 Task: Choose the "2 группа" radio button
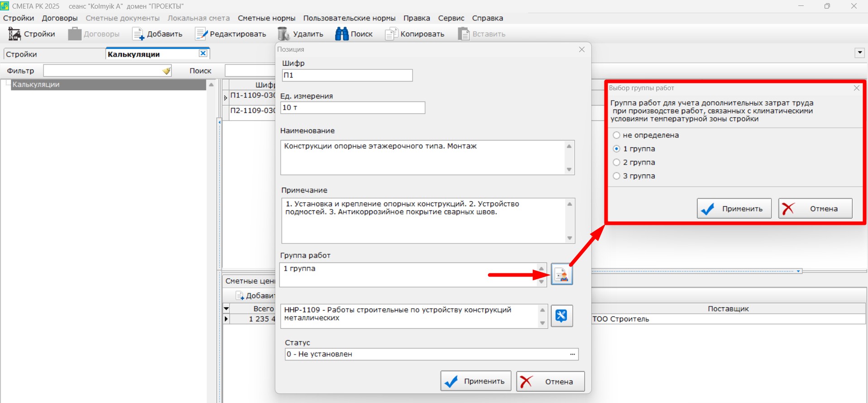[616, 162]
